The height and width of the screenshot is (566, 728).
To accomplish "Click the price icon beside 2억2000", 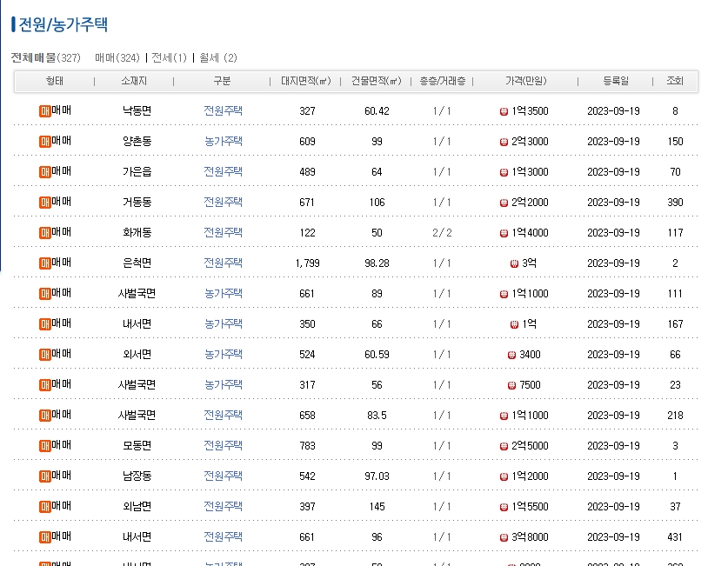I will (503, 201).
